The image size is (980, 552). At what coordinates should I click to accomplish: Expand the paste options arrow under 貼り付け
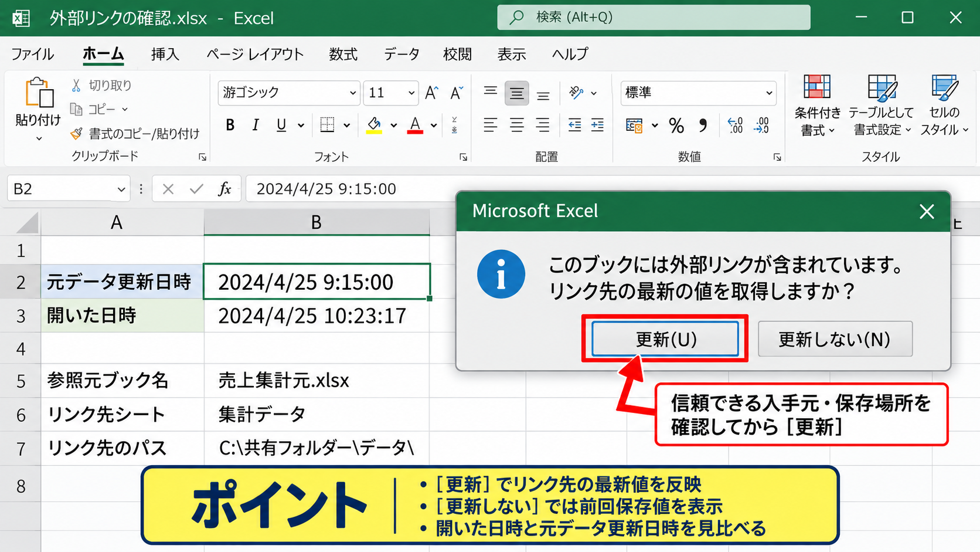coord(39,139)
